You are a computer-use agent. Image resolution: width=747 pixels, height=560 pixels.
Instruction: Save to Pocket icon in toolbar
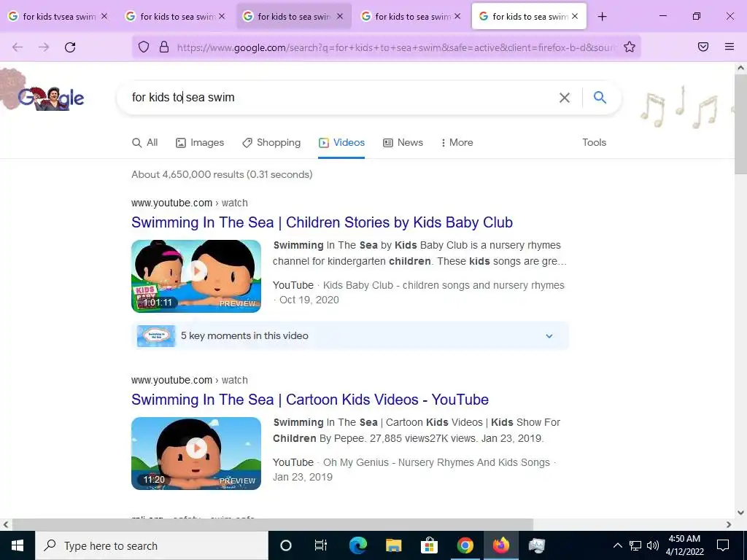coord(703,47)
